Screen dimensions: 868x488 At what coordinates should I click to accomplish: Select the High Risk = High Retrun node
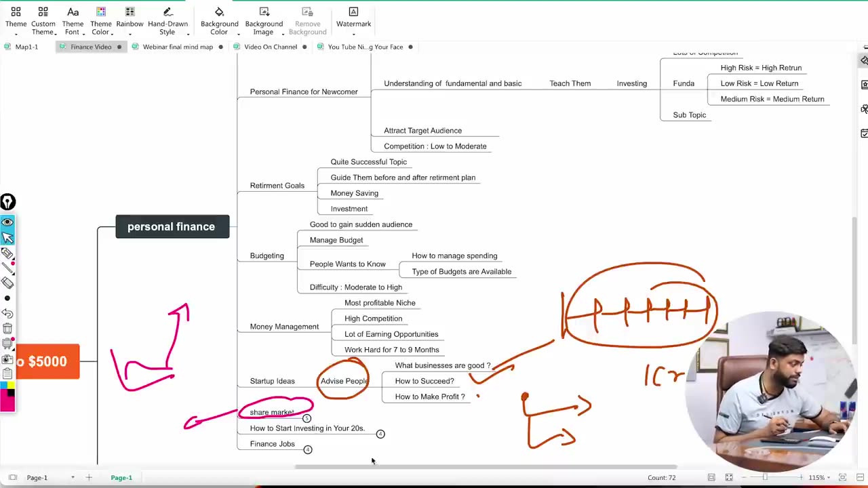761,68
